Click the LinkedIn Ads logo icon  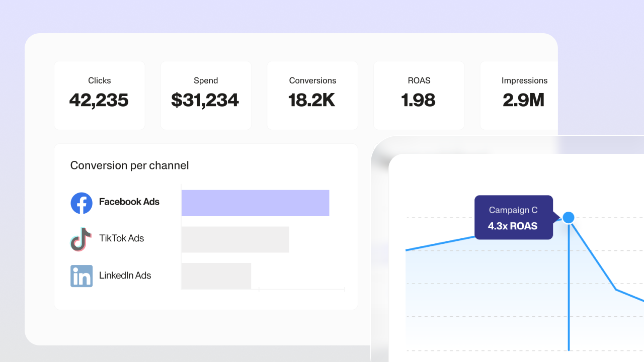[82, 276]
